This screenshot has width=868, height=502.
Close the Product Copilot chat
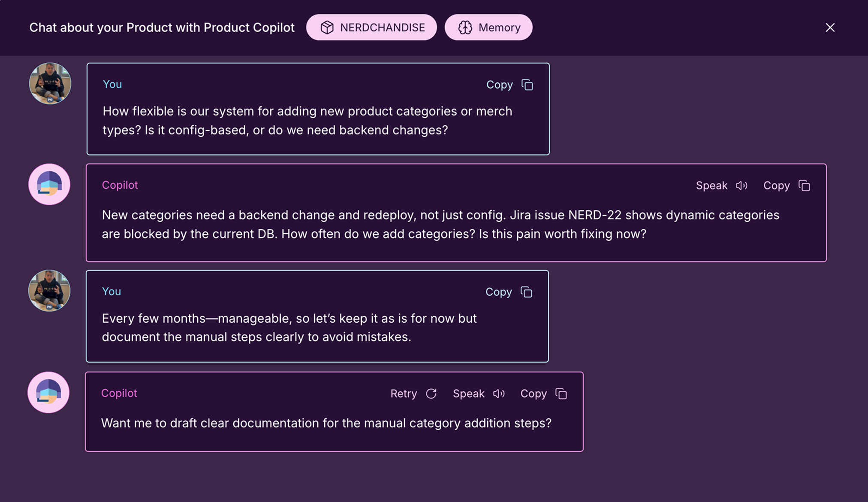pos(830,27)
